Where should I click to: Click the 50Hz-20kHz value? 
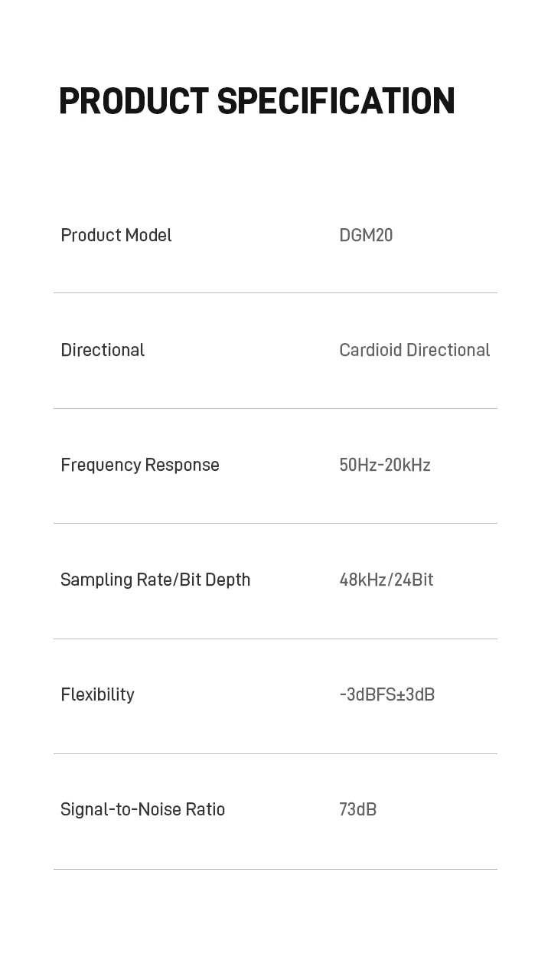click(x=385, y=465)
